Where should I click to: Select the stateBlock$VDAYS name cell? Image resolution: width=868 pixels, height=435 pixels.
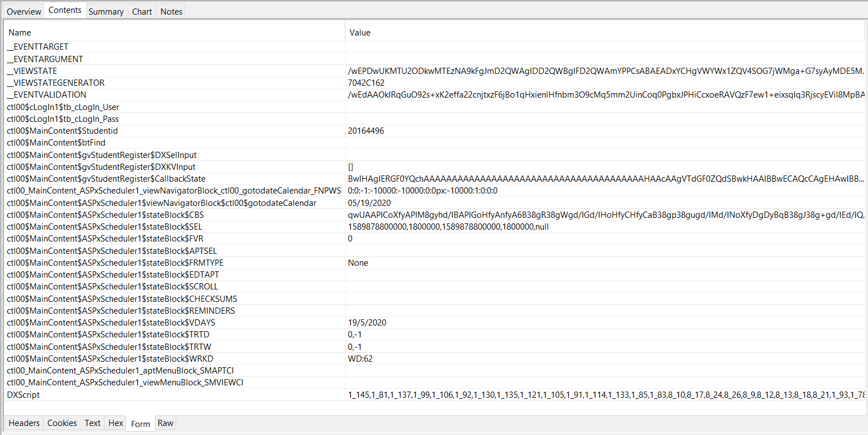point(175,323)
